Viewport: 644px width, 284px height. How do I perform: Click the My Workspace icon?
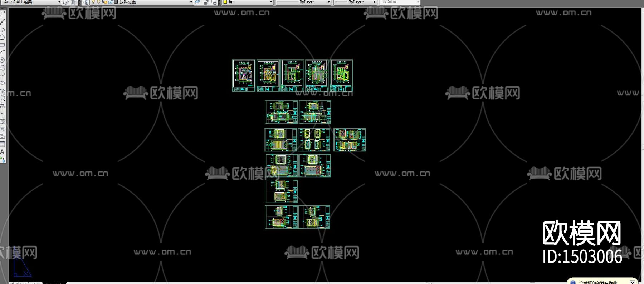74,2
